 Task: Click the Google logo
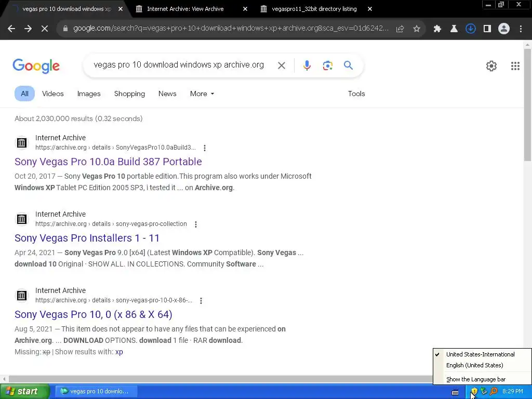pos(36,66)
